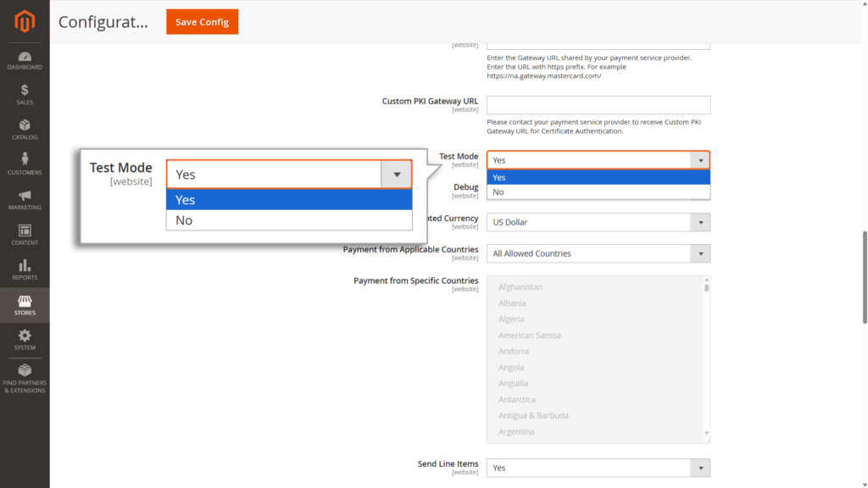Screen dimensions: 868x488
Task: Select Albania in the countries list
Action: pyautogui.click(x=512, y=302)
